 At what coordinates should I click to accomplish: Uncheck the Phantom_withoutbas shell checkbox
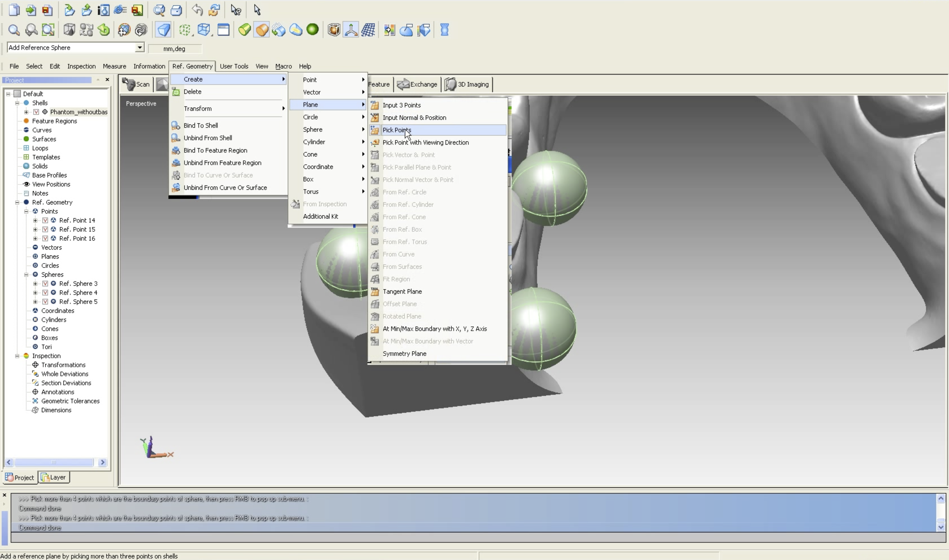(36, 112)
